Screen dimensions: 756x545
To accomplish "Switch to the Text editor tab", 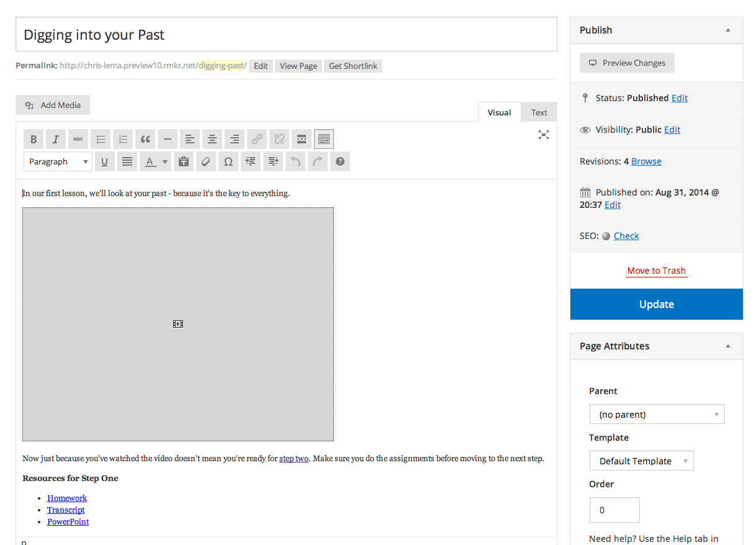I will (x=539, y=112).
